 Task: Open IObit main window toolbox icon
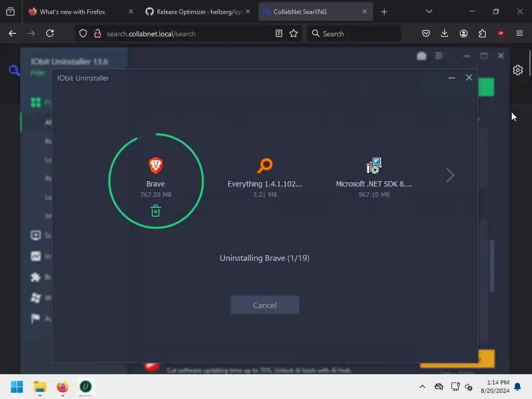pyautogui.click(x=421, y=56)
